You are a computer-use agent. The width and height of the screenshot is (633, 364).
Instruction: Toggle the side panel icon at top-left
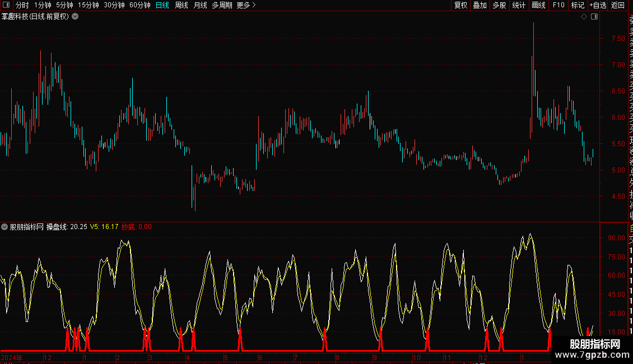click(6, 5)
